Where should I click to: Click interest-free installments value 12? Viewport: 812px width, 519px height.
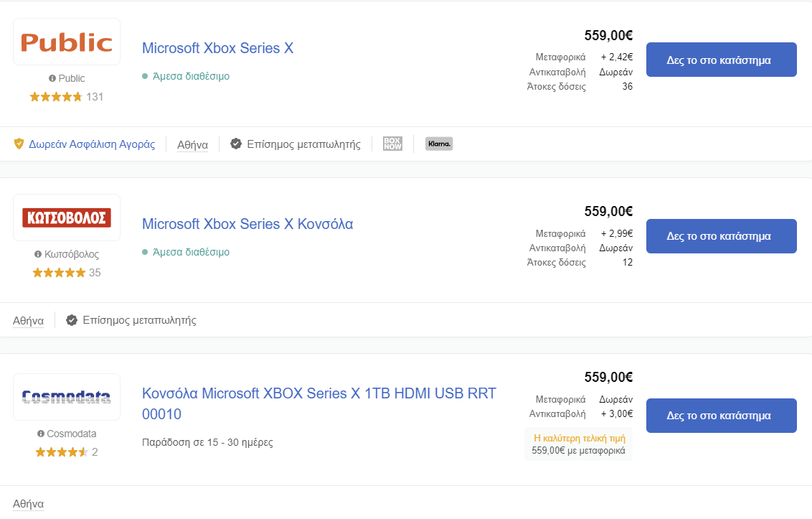[x=627, y=262]
